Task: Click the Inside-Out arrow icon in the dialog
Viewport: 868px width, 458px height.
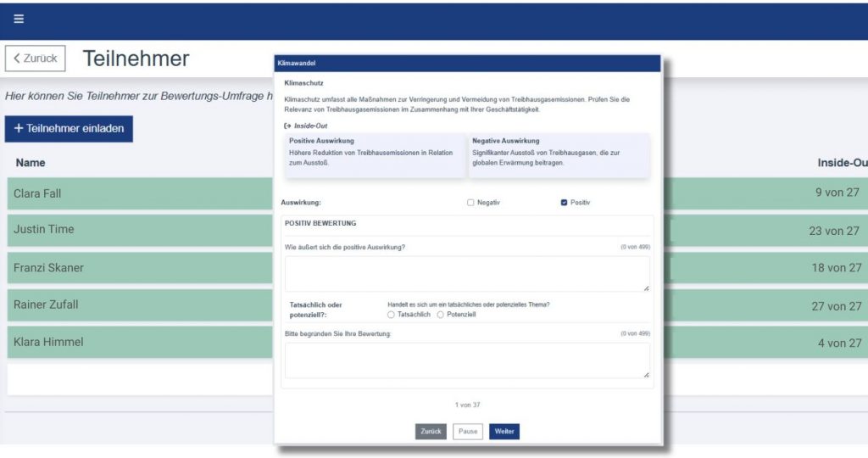Action: (288, 126)
